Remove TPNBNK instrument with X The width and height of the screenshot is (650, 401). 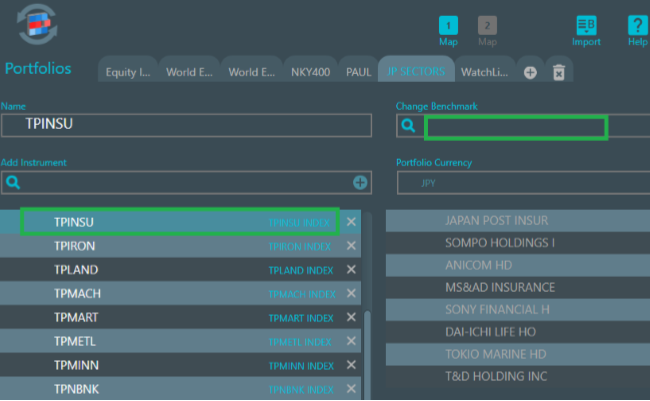351,389
